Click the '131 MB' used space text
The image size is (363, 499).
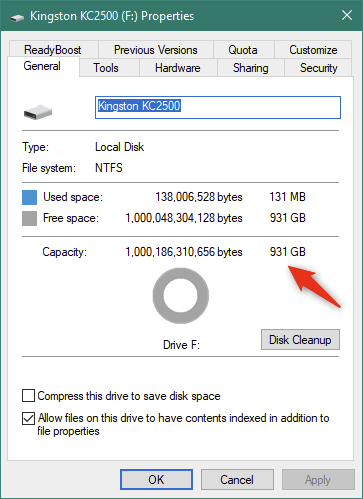[287, 197]
